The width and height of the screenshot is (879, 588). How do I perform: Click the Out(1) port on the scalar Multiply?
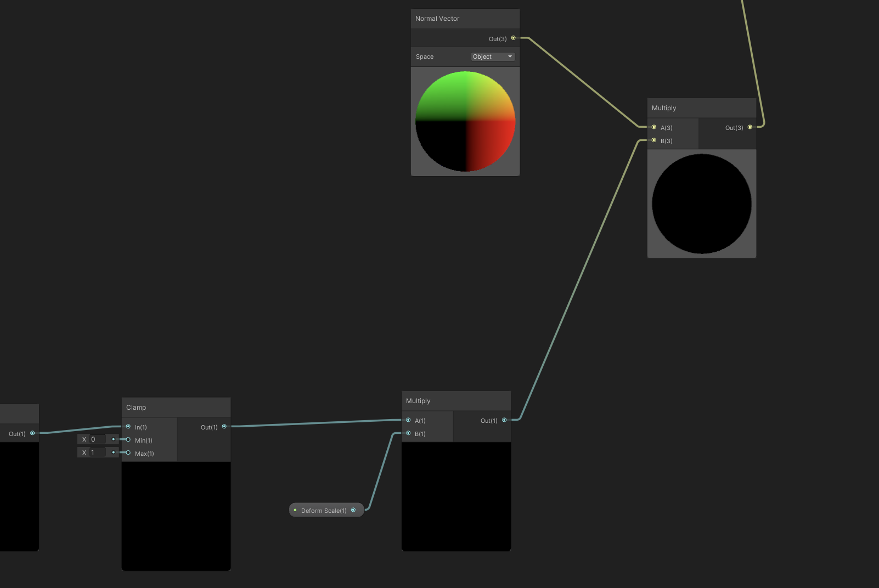point(504,420)
